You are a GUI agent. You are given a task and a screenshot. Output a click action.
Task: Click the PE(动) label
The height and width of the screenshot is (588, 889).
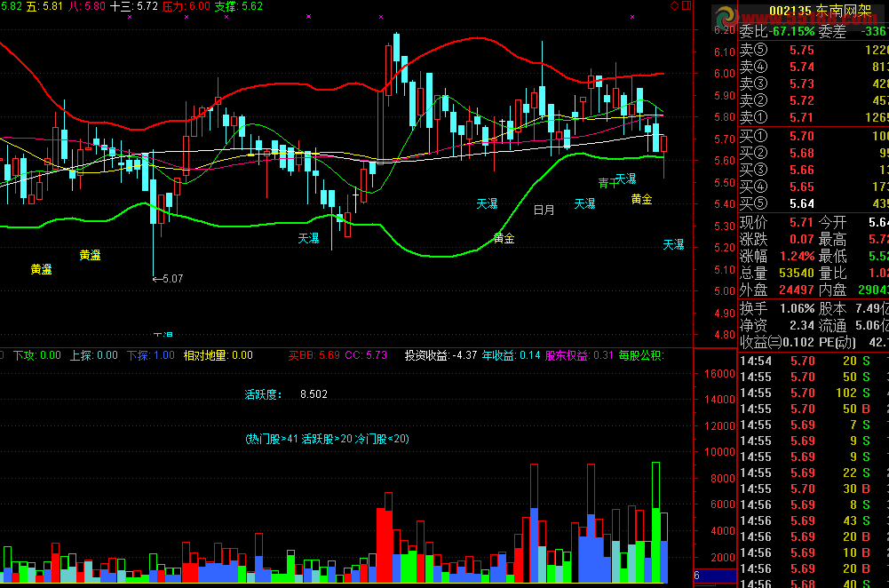pos(837,343)
